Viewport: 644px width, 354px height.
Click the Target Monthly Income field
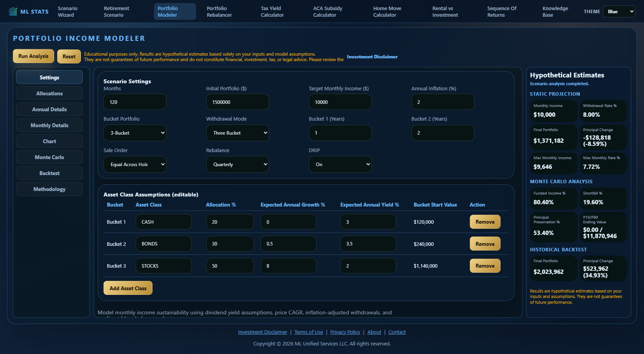(340, 102)
